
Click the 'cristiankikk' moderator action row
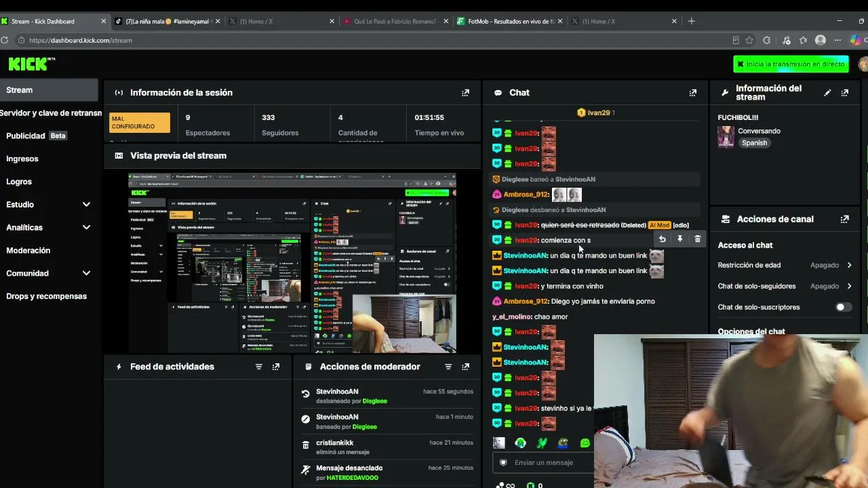click(387, 447)
